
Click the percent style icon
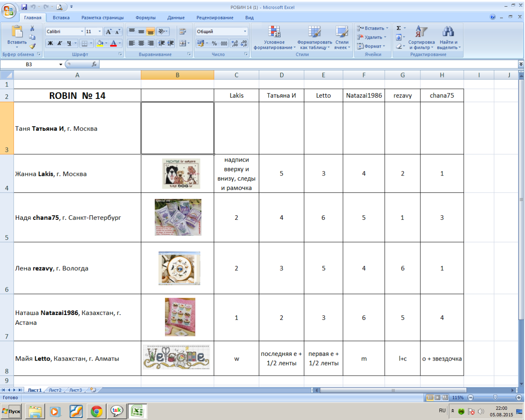[x=214, y=43]
